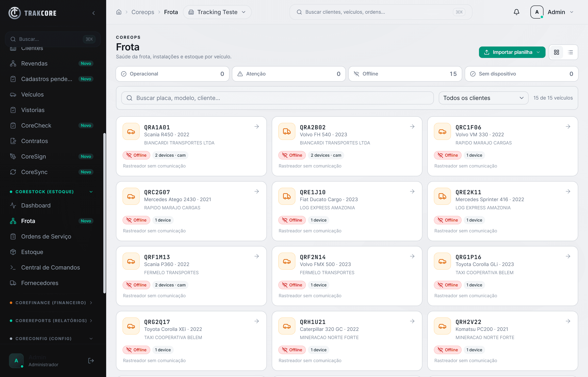This screenshot has width=588, height=377.
Task: Open Central de Comandos in sidebar
Action: (x=51, y=268)
